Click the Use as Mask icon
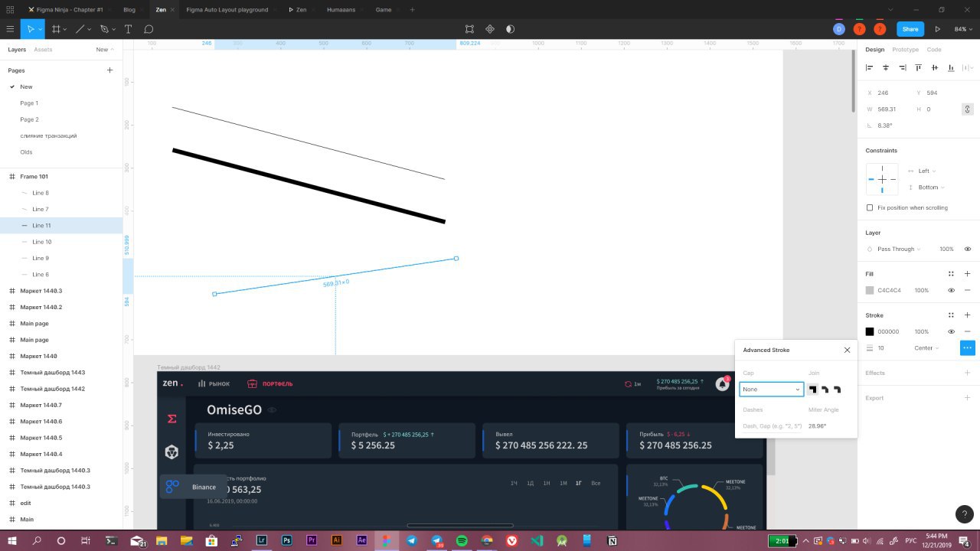Viewport: 980px width, 551px height. point(510,29)
